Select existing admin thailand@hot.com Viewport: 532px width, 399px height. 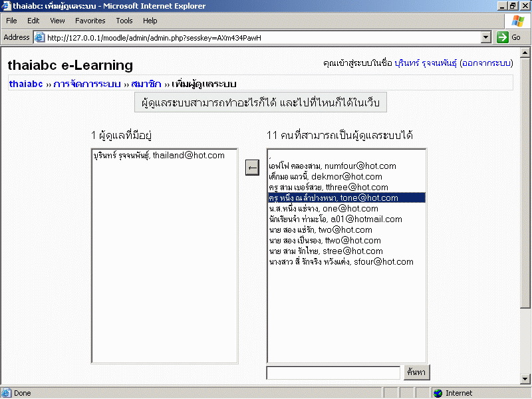pyautogui.click(x=160, y=155)
